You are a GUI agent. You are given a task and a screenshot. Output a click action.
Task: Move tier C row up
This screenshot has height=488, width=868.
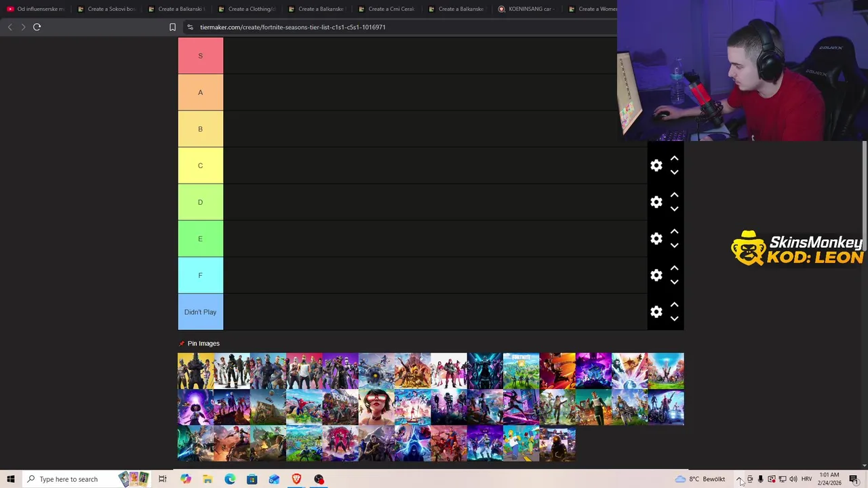coord(674,158)
